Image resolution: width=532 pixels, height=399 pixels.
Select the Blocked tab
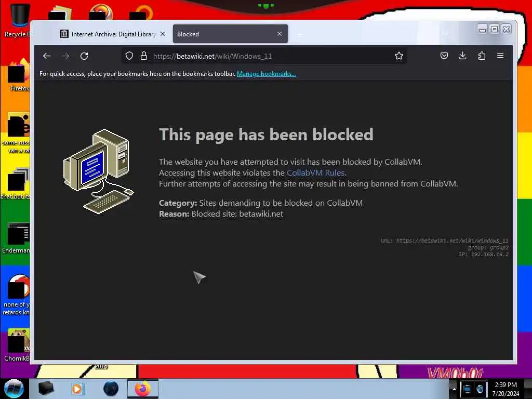coord(230,34)
